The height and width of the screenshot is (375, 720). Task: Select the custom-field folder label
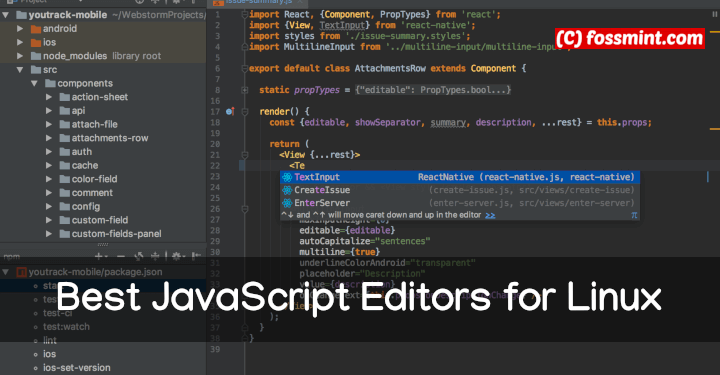tap(100, 220)
